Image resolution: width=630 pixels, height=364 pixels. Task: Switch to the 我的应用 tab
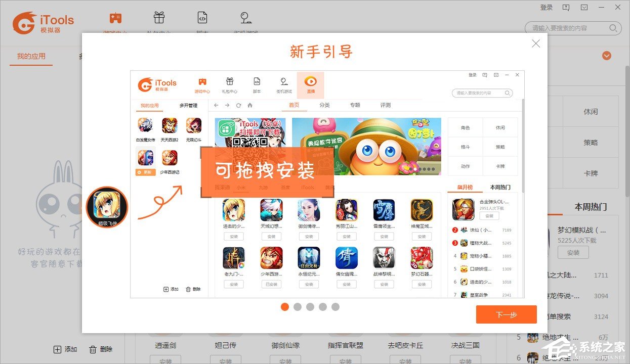coord(31,56)
